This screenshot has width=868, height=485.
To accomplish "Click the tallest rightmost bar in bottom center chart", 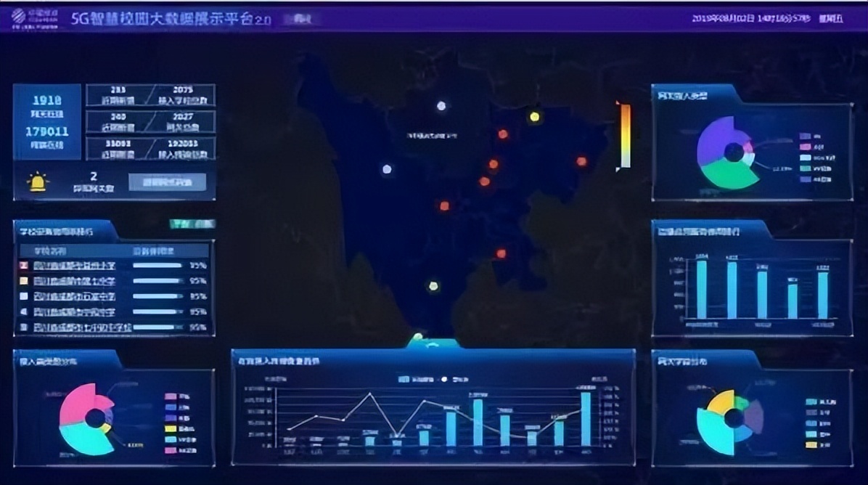I will [x=586, y=419].
